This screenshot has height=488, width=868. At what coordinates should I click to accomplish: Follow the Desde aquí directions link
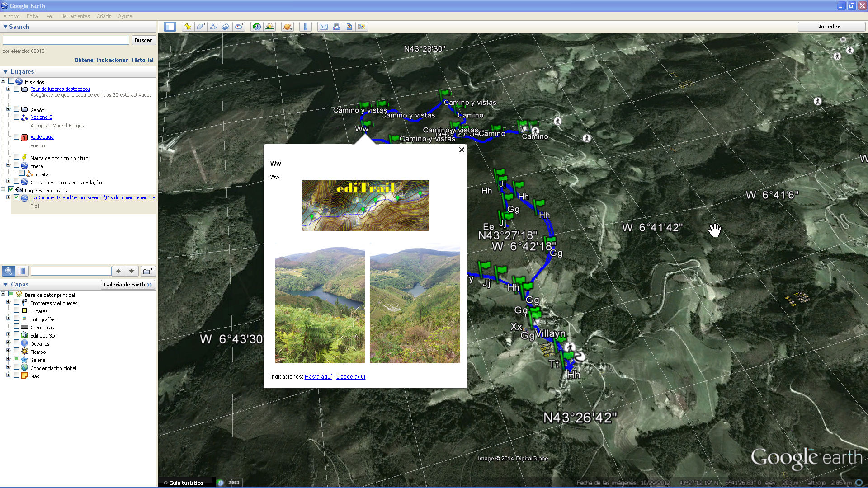[x=351, y=376]
